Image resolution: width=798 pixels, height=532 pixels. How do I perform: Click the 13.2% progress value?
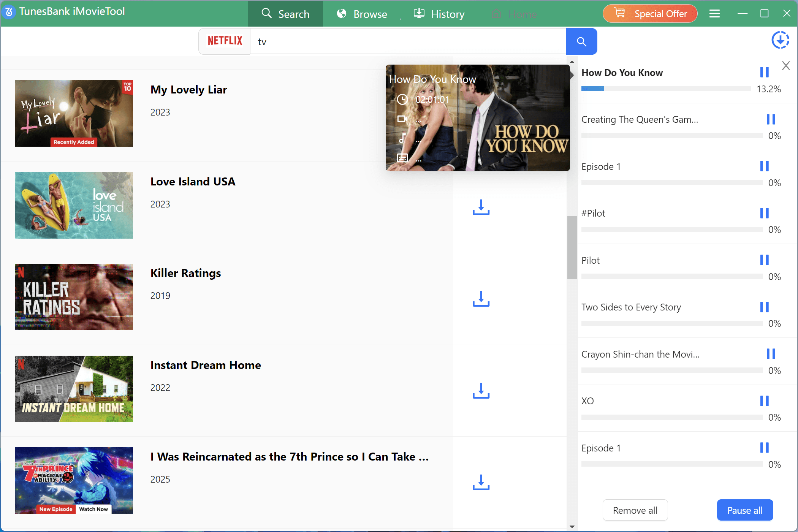[x=768, y=89]
